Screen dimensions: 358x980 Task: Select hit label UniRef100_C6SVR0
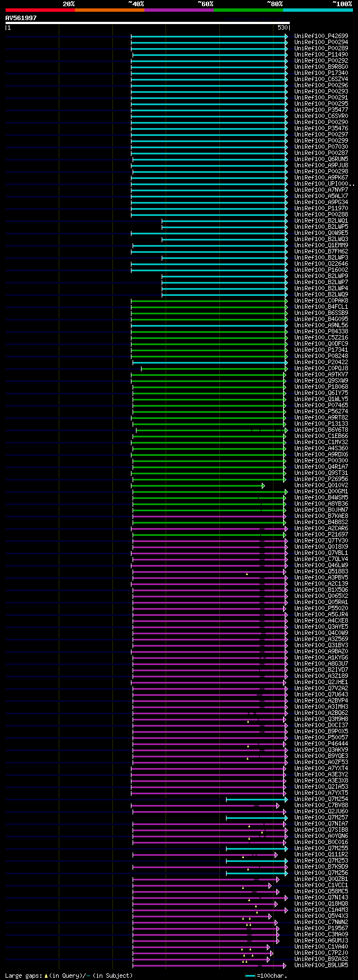pyautogui.click(x=321, y=116)
